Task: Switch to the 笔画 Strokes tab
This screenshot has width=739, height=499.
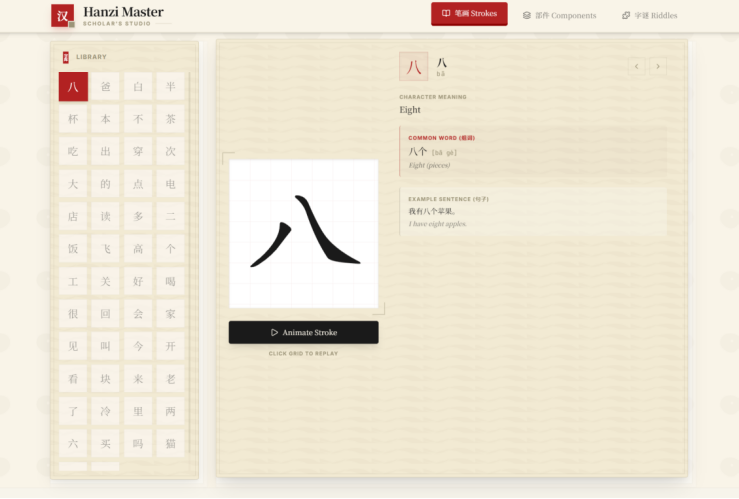Action: click(x=469, y=14)
